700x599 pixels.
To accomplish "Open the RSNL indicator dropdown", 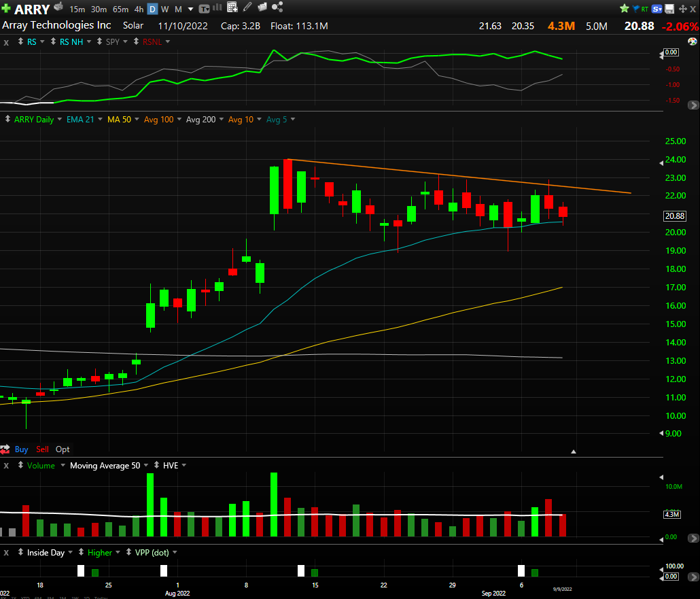I will [168, 41].
